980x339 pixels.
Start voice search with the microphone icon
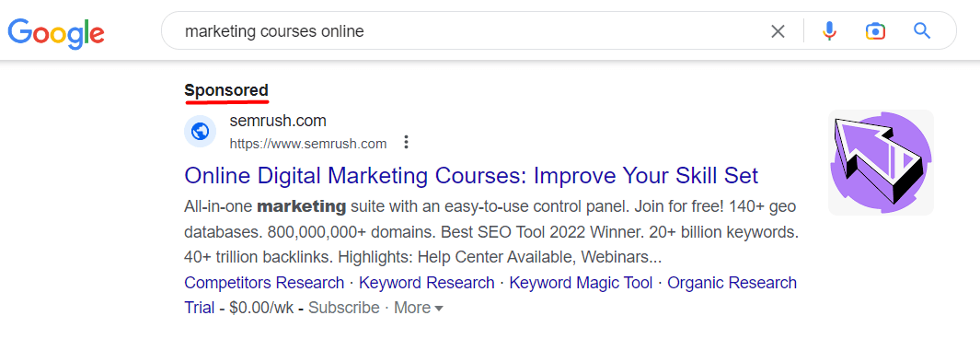click(829, 31)
